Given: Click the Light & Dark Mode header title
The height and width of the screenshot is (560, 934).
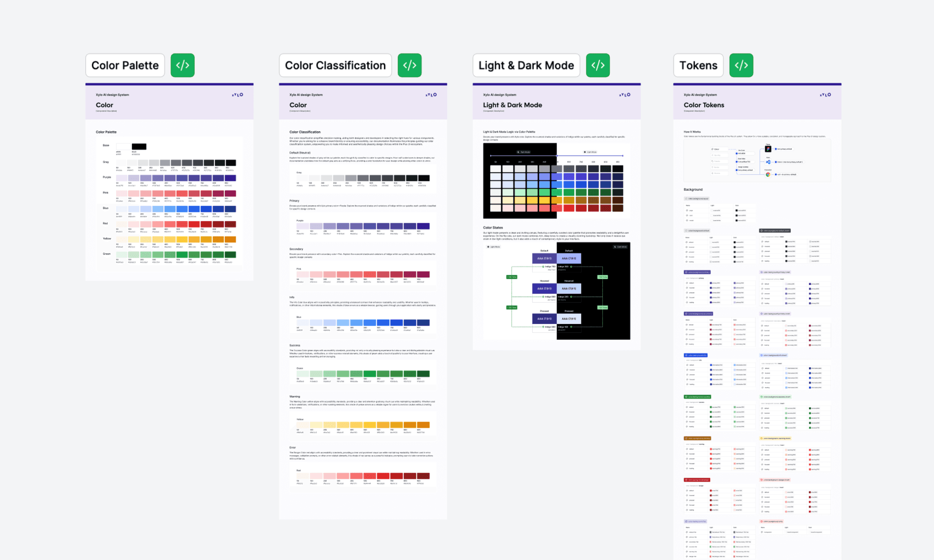Looking at the screenshot, I should [512, 105].
